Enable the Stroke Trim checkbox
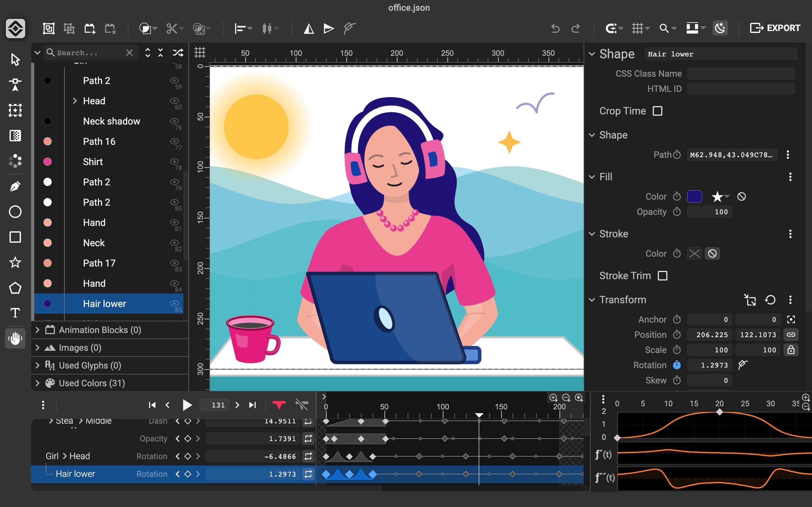 point(663,276)
